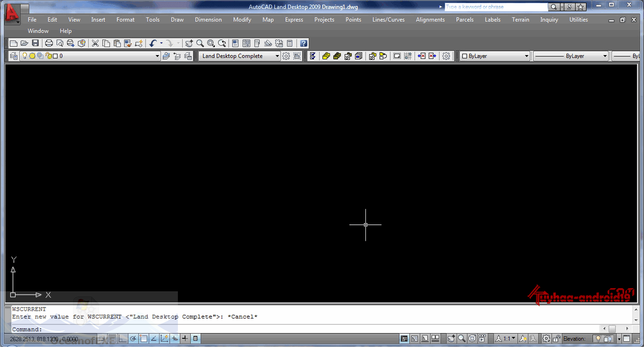Open the Lines/Curves menu
Image resolution: width=644 pixels, height=347 pixels.
point(388,20)
